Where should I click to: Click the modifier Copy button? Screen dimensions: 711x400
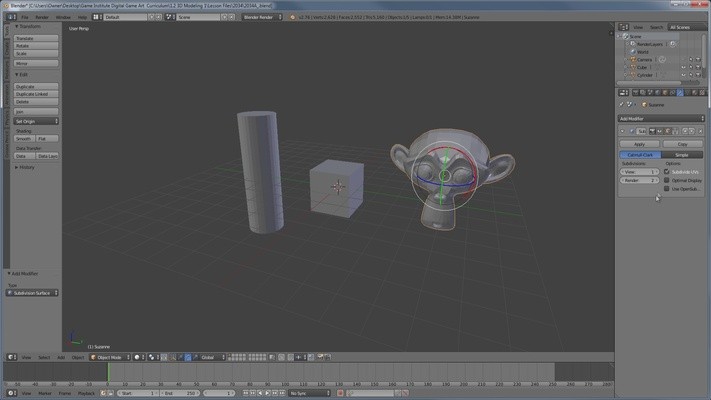coord(682,144)
